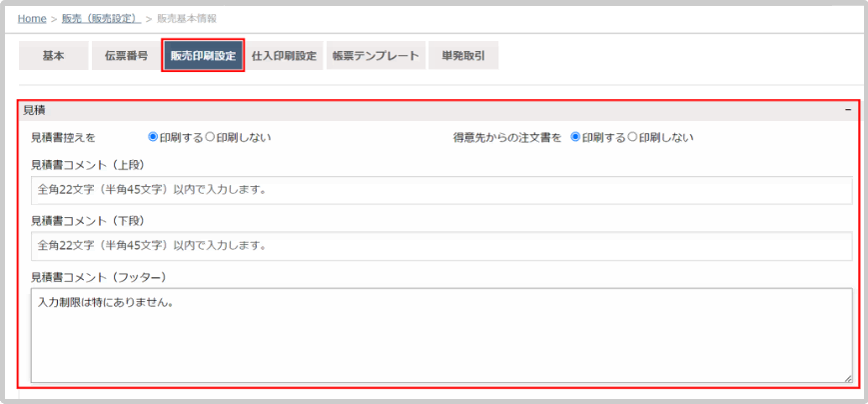Go to the 仕入印刷設定 tab
The width and height of the screenshot is (868, 404).
tap(284, 56)
